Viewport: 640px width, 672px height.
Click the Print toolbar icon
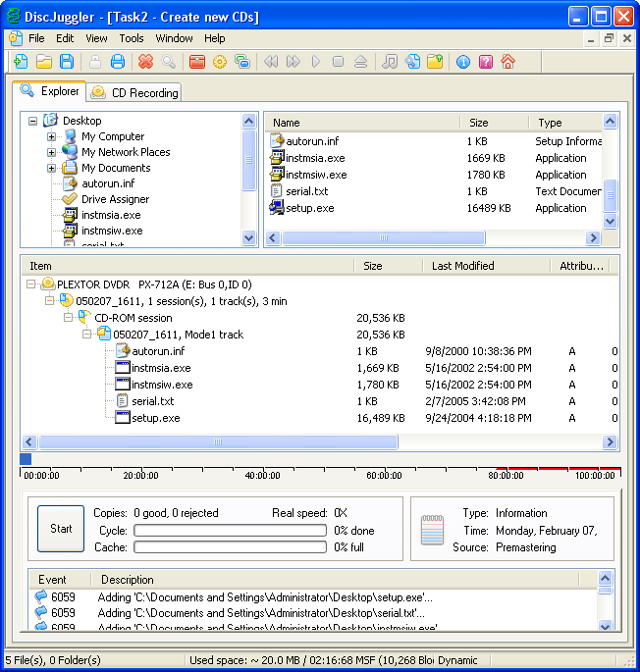[x=118, y=62]
